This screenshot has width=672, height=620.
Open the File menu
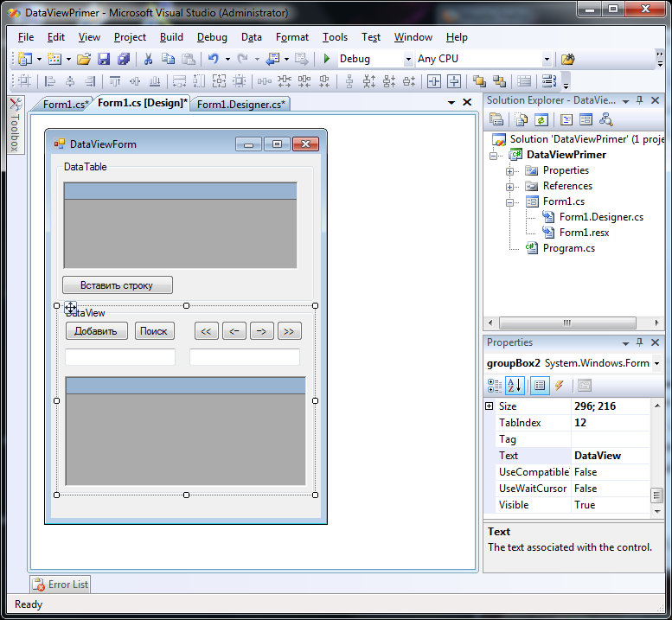[26, 37]
